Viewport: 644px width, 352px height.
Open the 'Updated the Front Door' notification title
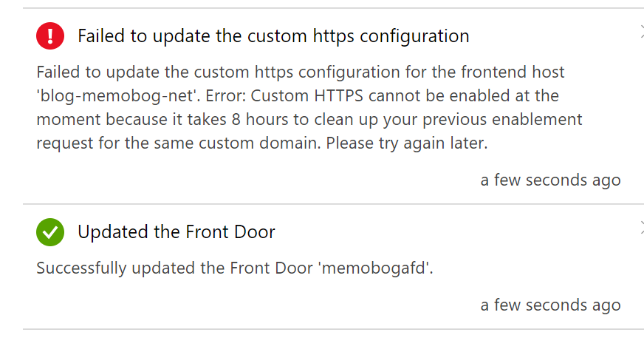177,232
